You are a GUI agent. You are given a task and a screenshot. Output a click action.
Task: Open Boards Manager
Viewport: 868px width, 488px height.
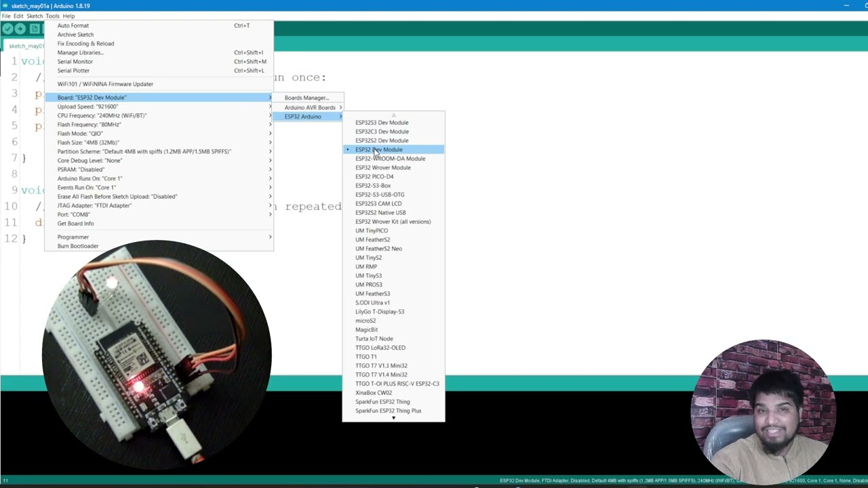pos(309,98)
